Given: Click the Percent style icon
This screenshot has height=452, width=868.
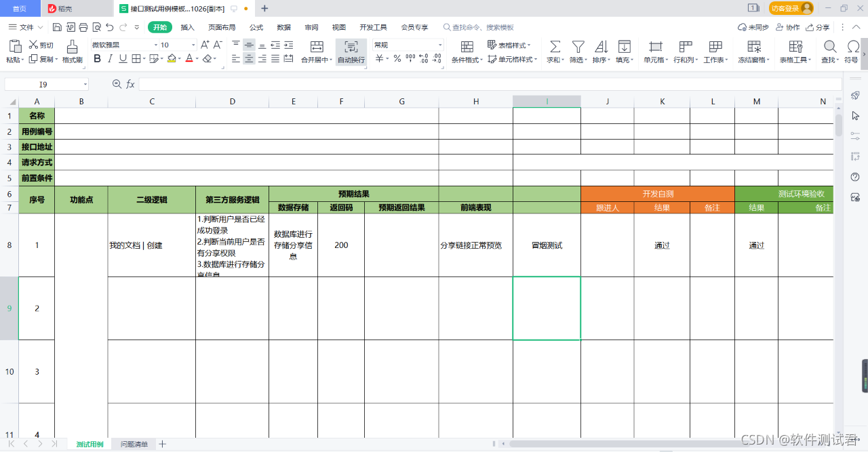Looking at the screenshot, I should tap(397, 59).
